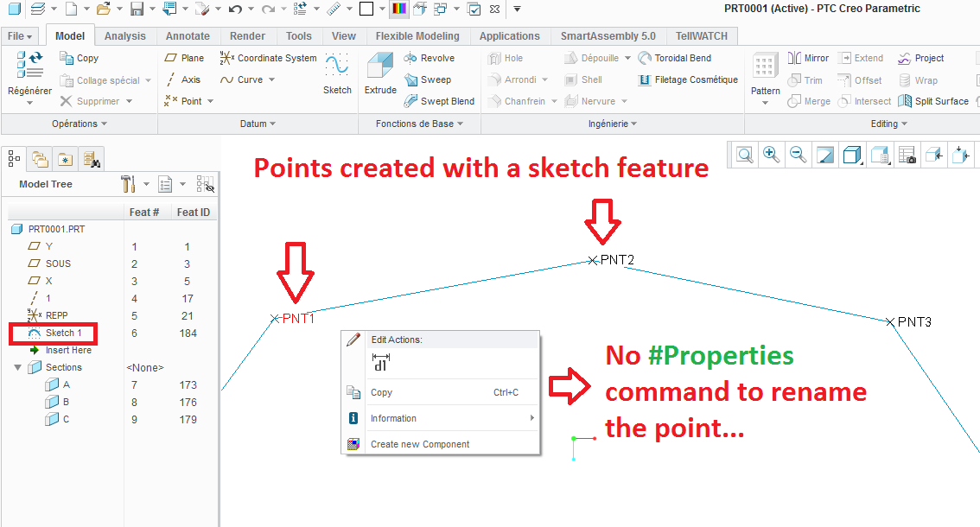
Task: Select the Pattern tool
Action: coord(765,73)
